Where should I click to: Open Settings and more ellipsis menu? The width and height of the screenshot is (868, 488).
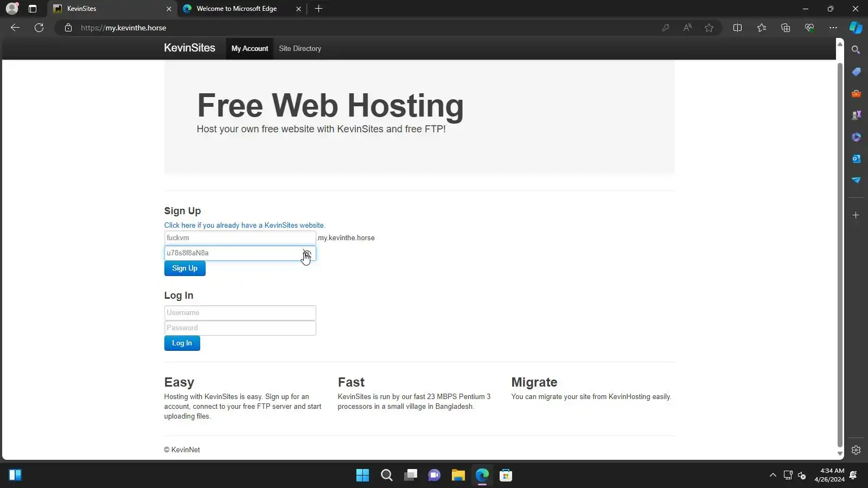coord(833,28)
